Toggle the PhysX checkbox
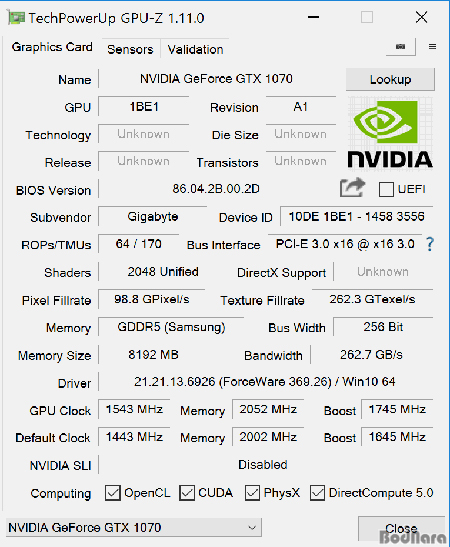Image resolution: width=450 pixels, height=547 pixels. coord(252,493)
